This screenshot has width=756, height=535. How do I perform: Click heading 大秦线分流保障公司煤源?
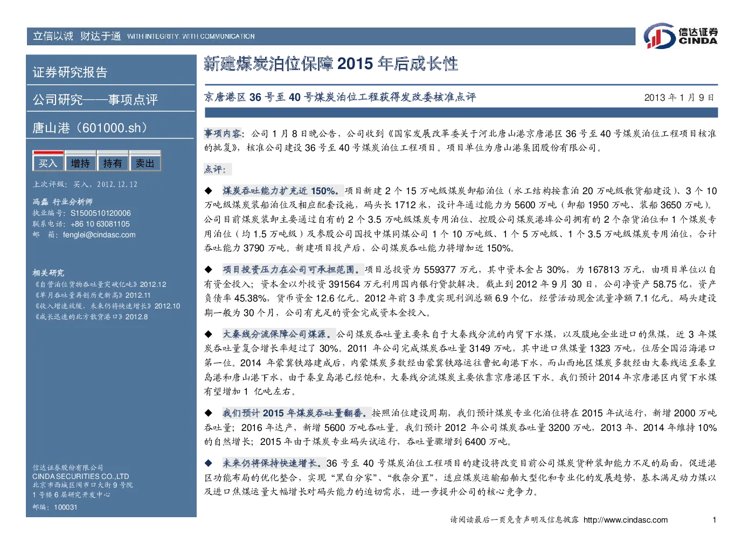click(x=279, y=334)
